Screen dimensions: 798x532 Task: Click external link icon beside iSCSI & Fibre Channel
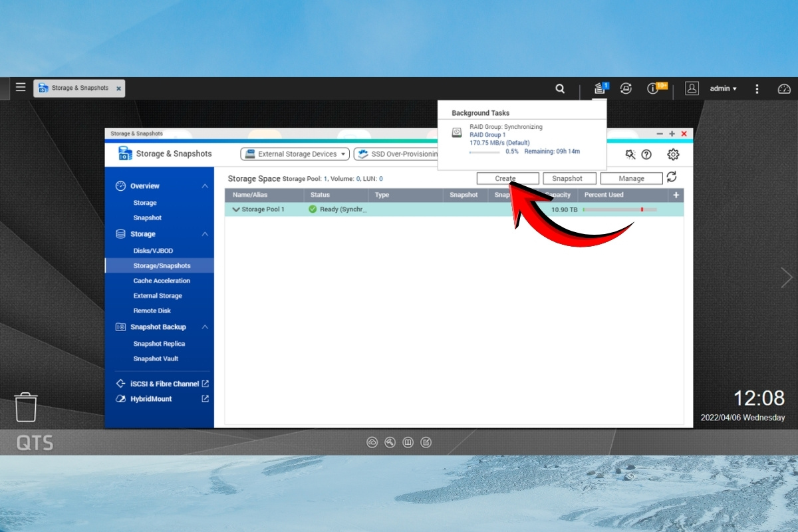tap(205, 384)
